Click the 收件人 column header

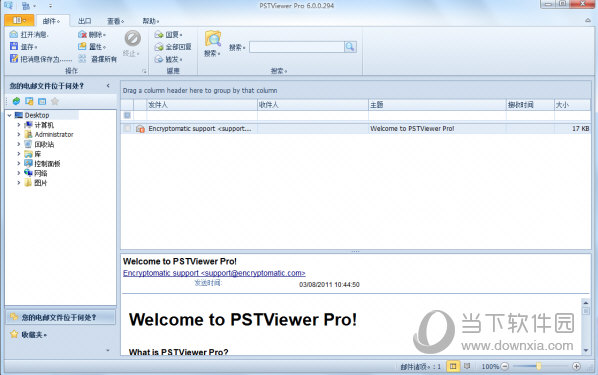(x=313, y=105)
